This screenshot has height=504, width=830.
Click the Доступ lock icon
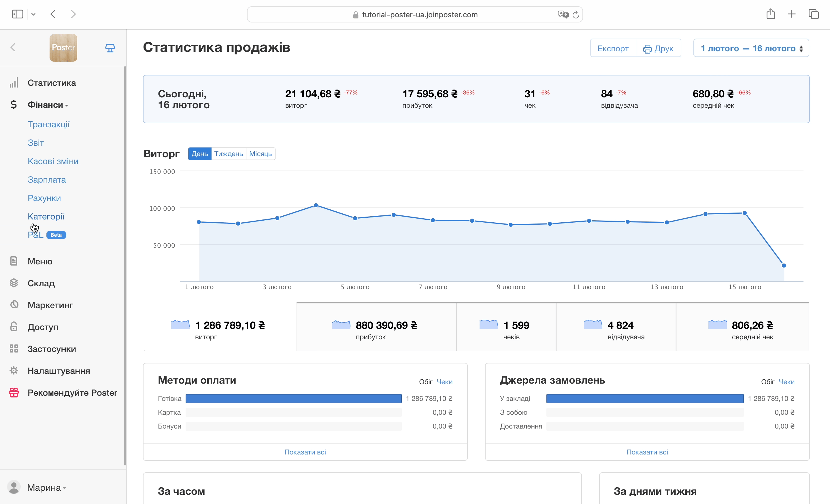[x=14, y=327]
